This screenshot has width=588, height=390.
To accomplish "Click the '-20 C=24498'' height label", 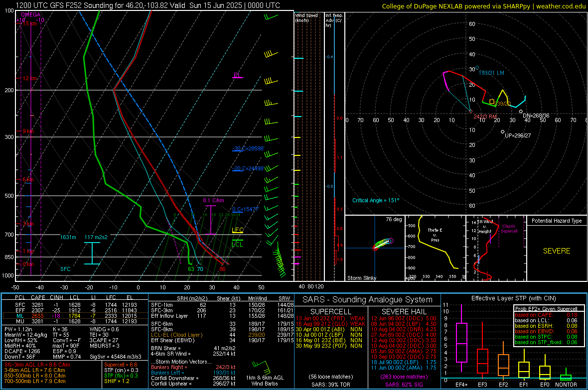I will tap(248, 168).
